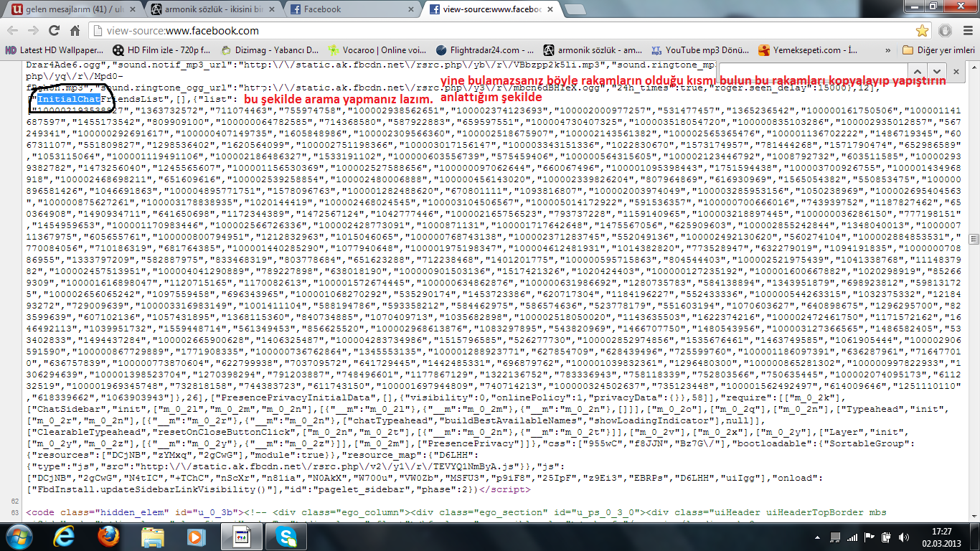Open the battery power icon in tray
The height and width of the screenshot is (551, 980).
pyautogui.click(x=887, y=536)
